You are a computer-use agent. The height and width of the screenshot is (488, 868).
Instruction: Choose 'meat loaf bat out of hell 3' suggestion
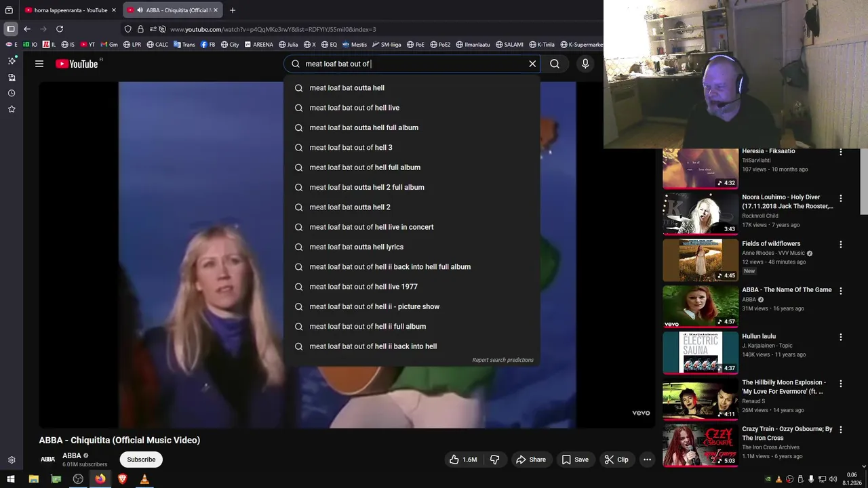point(412,148)
